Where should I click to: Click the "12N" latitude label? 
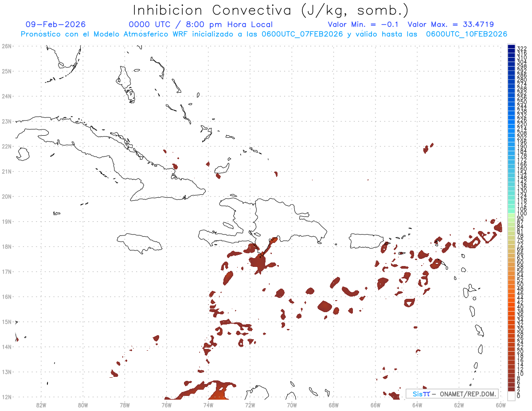(7, 397)
